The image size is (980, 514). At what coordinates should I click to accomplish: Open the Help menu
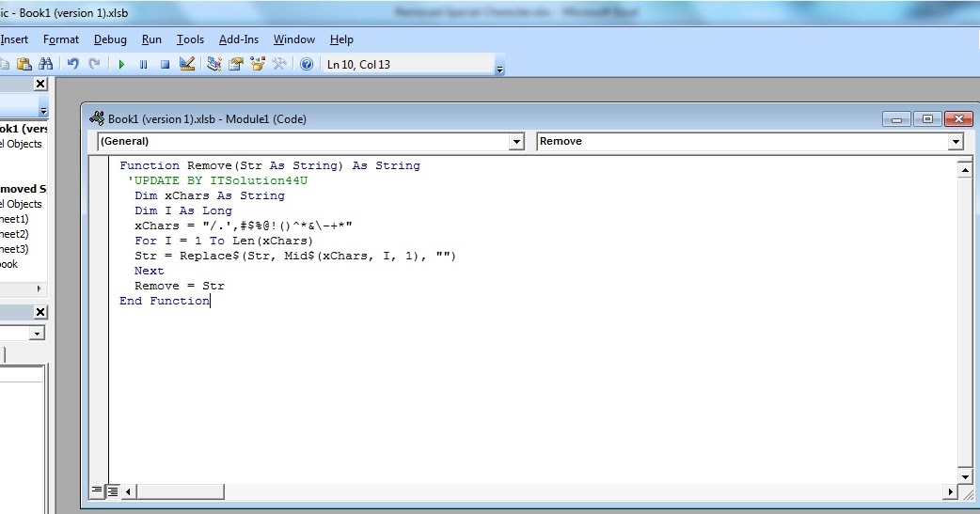[341, 39]
